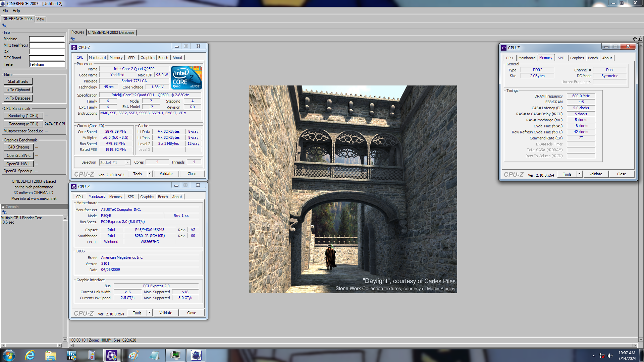Open Tools dropdown arrow in Mainboard CPU-Z
644x362 pixels.
(150, 313)
